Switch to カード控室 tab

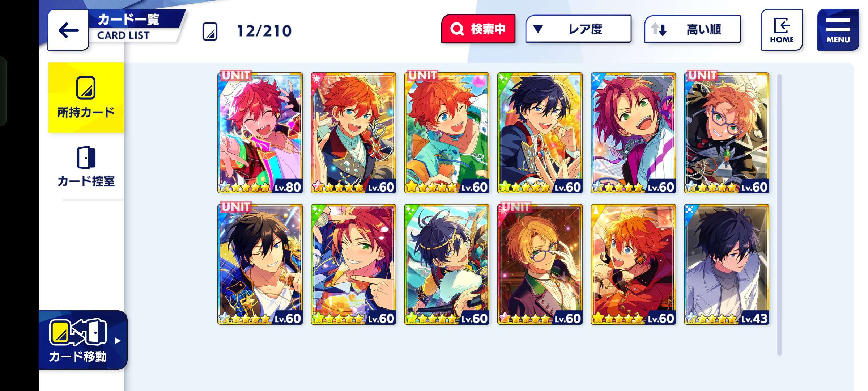tap(86, 167)
